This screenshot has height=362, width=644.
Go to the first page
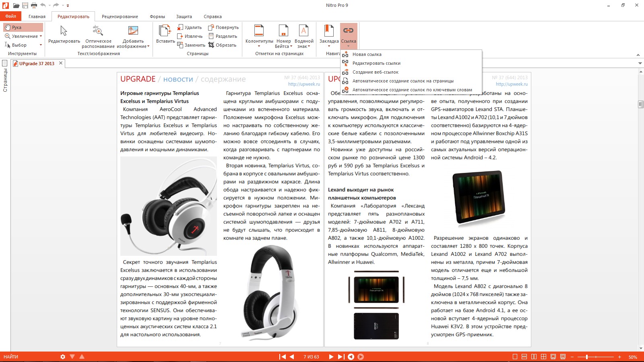[x=283, y=357]
